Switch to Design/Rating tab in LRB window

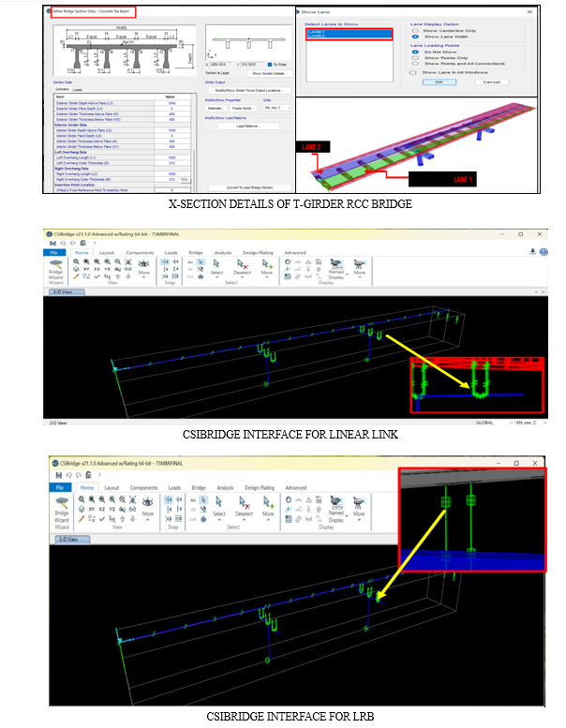259,488
